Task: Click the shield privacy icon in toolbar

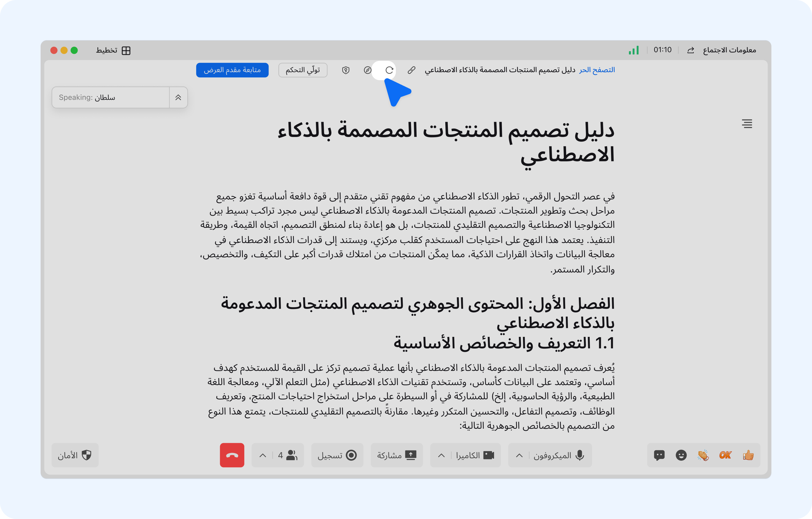Action: 346,70
